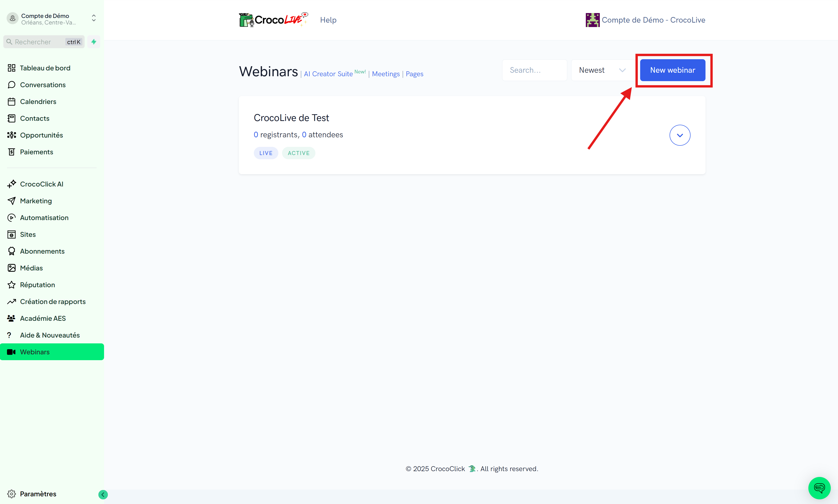Click the New webinar button

tap(673, 70)
